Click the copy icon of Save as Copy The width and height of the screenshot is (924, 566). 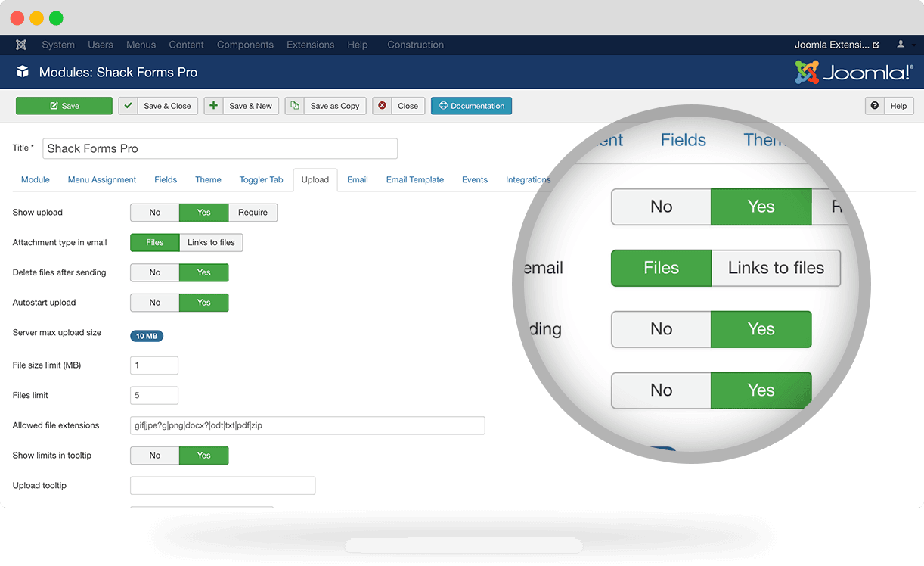pyautogui.click(x=294, y=106)
